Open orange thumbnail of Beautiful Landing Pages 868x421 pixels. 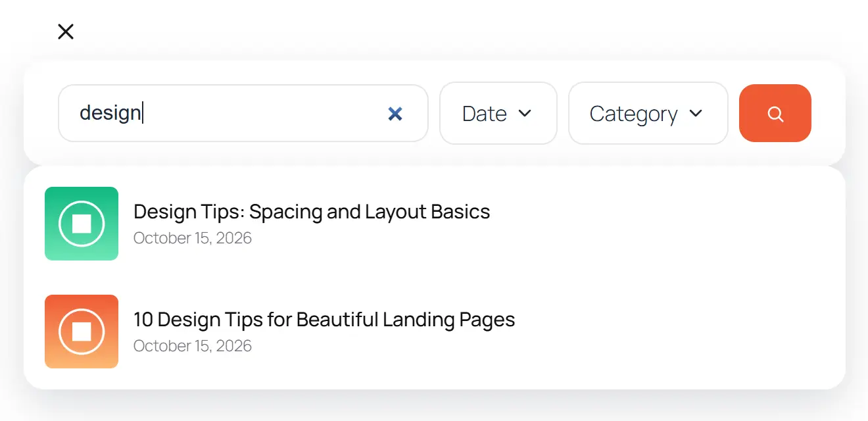click(82, 332)
